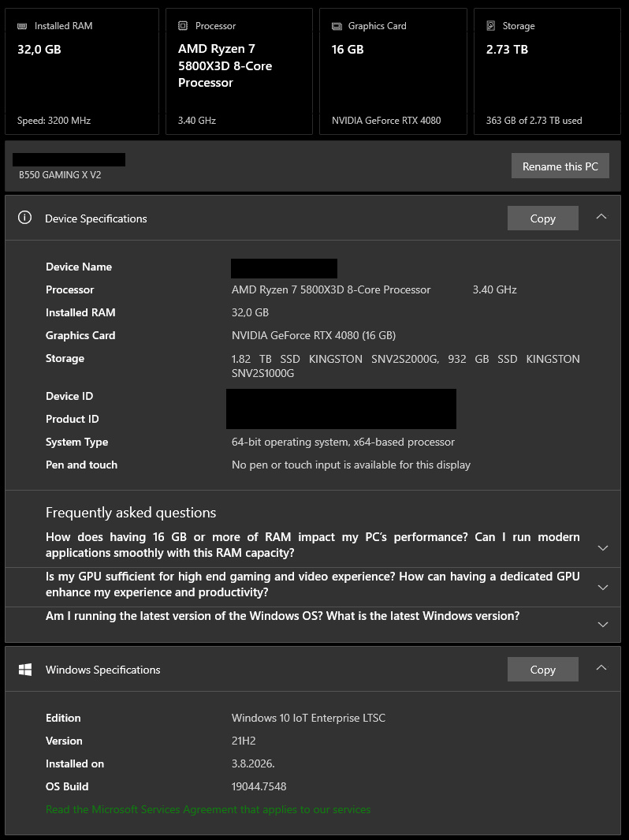Collapse the Windows Specifications section
The image size is (629, 840).
[x=601, y=667]
